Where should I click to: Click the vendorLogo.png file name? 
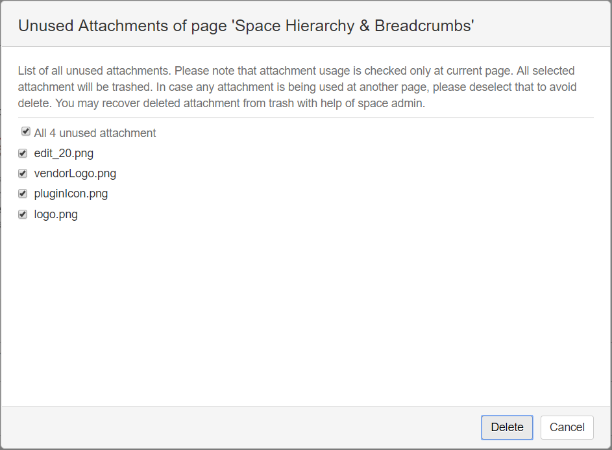pyautogui.click(x=75, y=174)
